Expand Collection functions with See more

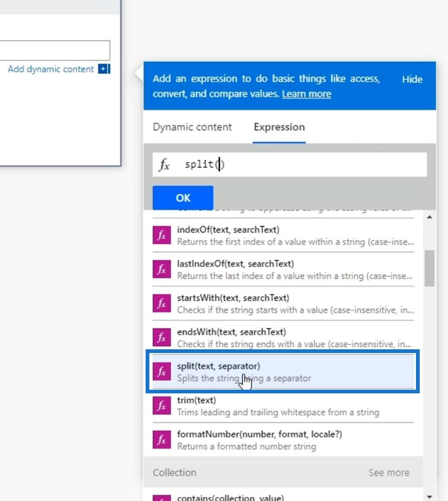pos(389,472)
